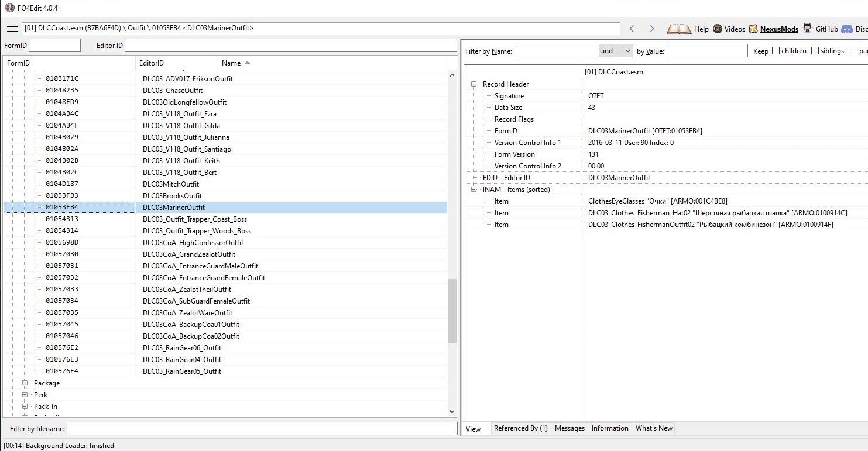868x451 pixels.
Task: Open the GitHub octocat icon
Action: pyautogui.click(x=808, y=29)
